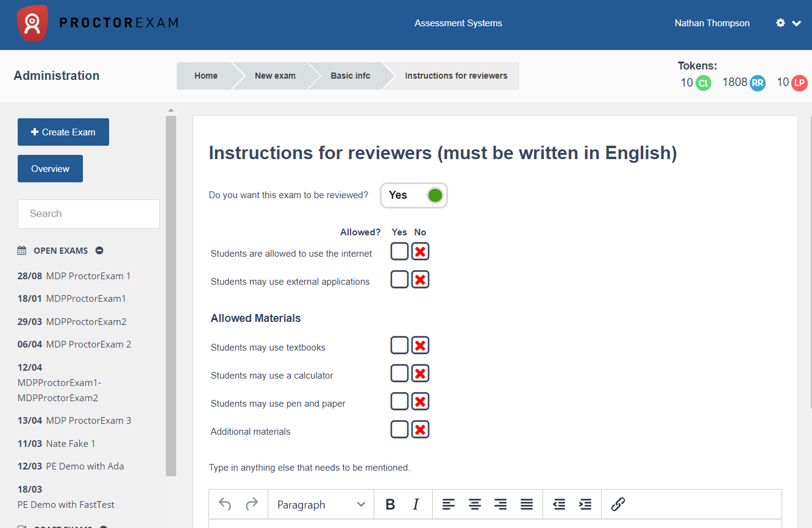812x528 pixels.
Task: Click the sidebar vertical scrollbar
Action: coord(171,295)
